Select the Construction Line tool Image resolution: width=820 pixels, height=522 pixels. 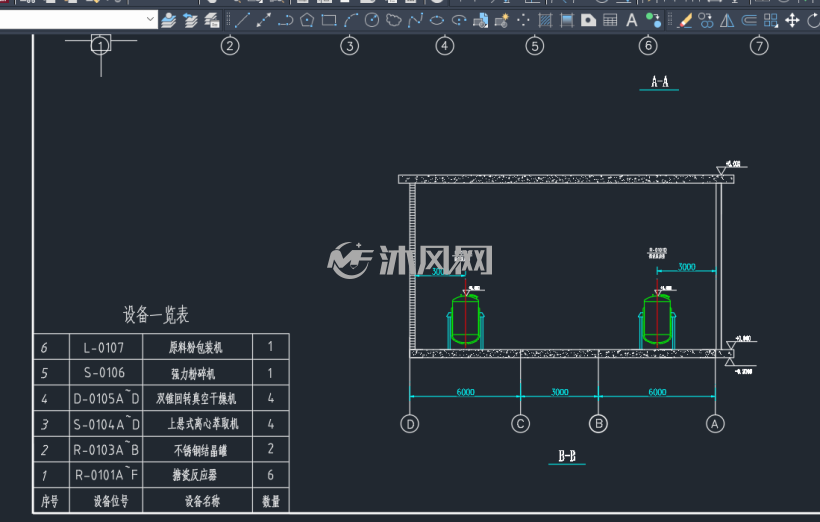(264, 20)
